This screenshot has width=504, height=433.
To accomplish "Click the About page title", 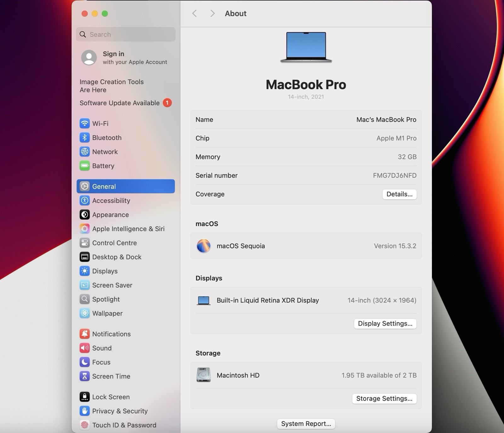I will tap(236, 14).
